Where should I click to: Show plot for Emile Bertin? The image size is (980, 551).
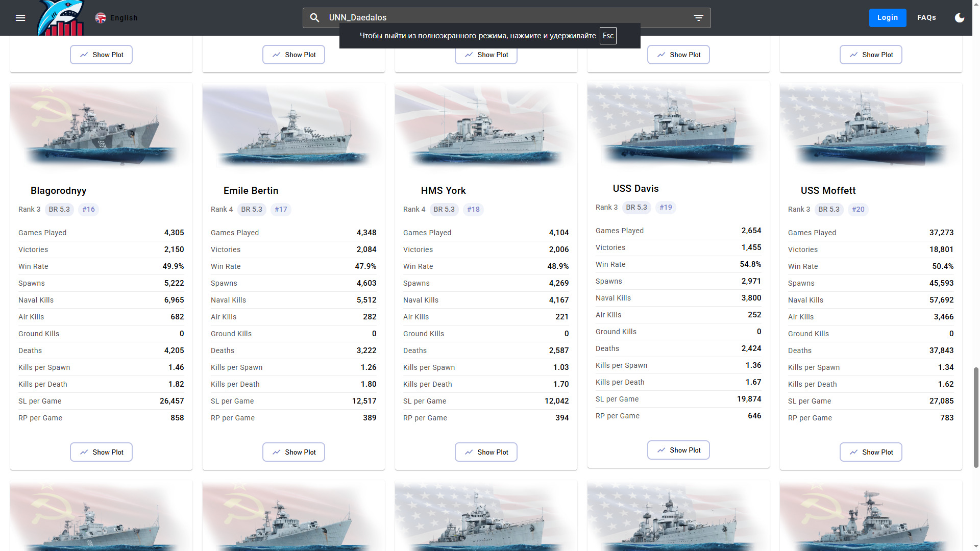[293, 452]
